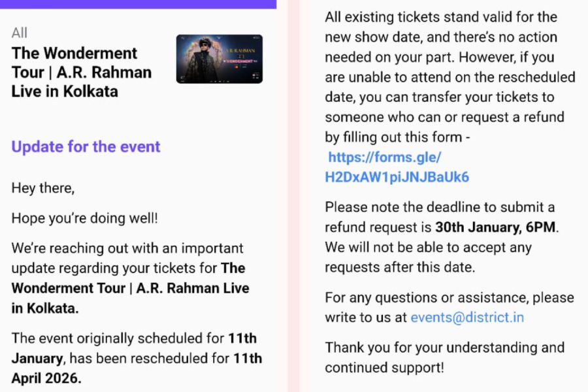Click the bold '30th January, 6PM' deadline
The height and width of the screenshot is (392, 588).
click(x=497, y=228)
